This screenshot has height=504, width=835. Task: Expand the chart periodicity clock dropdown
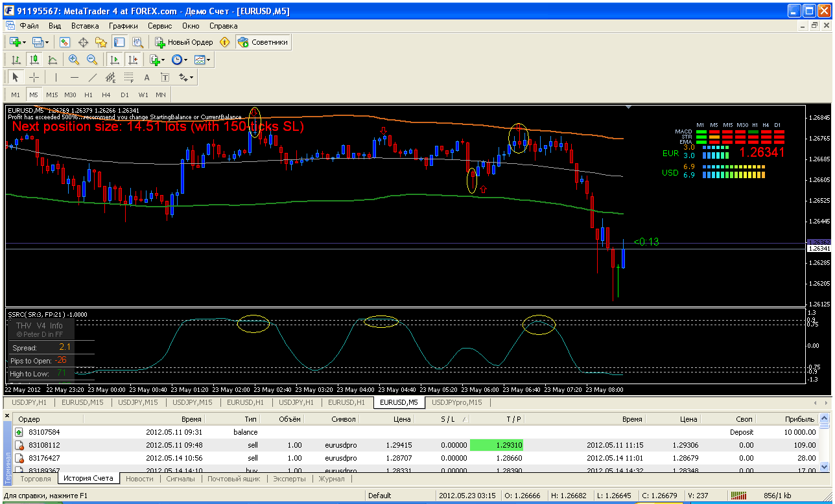pyautogui.click(x=180, y=60)
